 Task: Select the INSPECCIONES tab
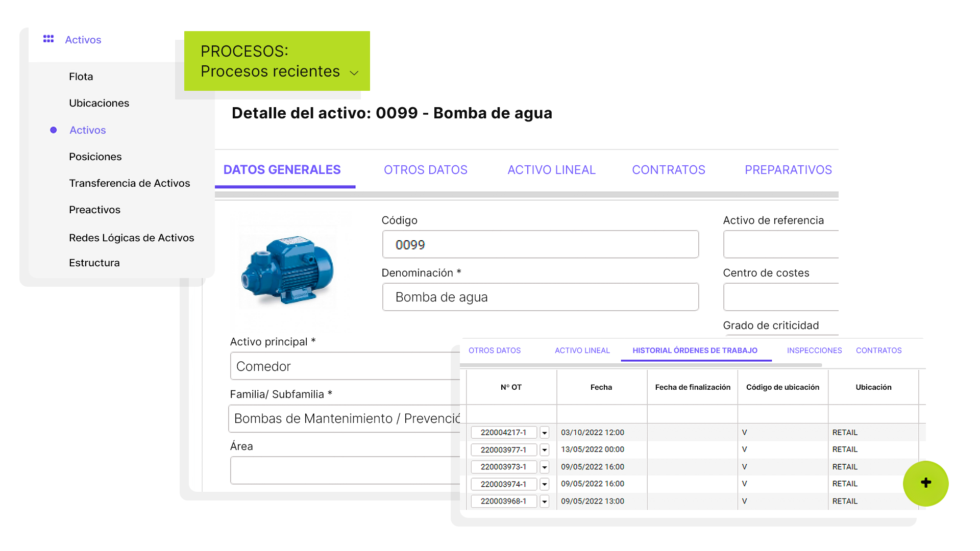[814, 350]
